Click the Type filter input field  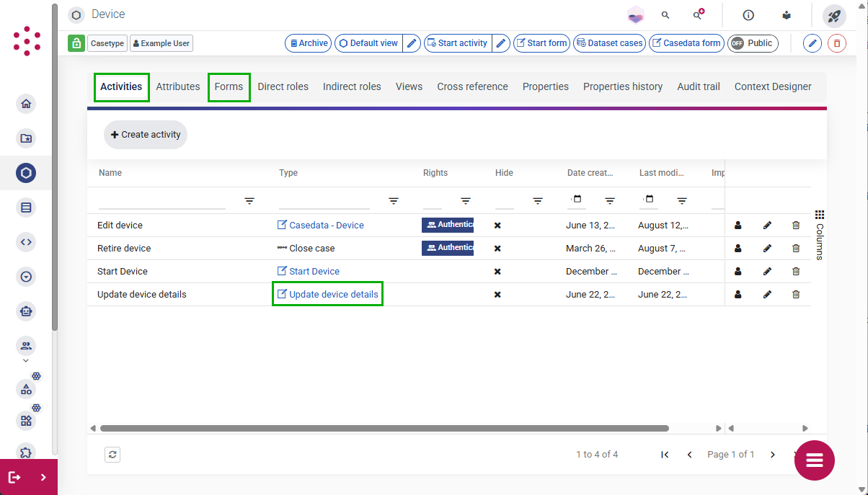click(x=324, y=201)
